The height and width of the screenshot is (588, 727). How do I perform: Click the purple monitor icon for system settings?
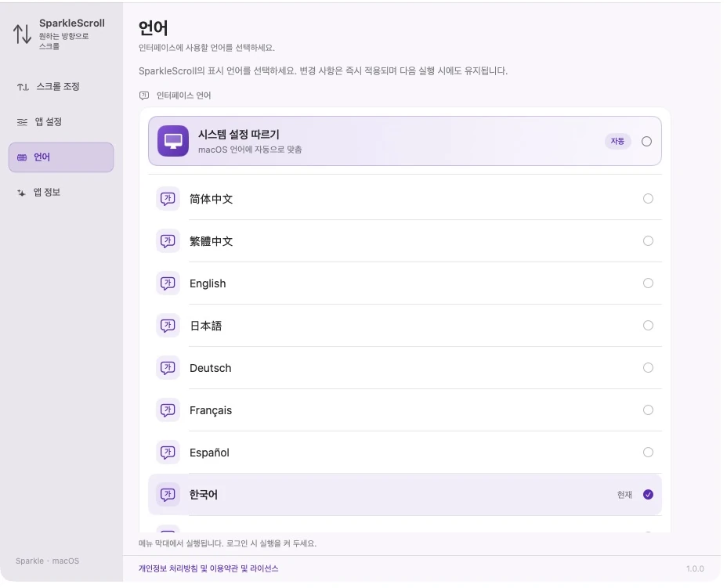pyautogui.click(x=173, y=141)
